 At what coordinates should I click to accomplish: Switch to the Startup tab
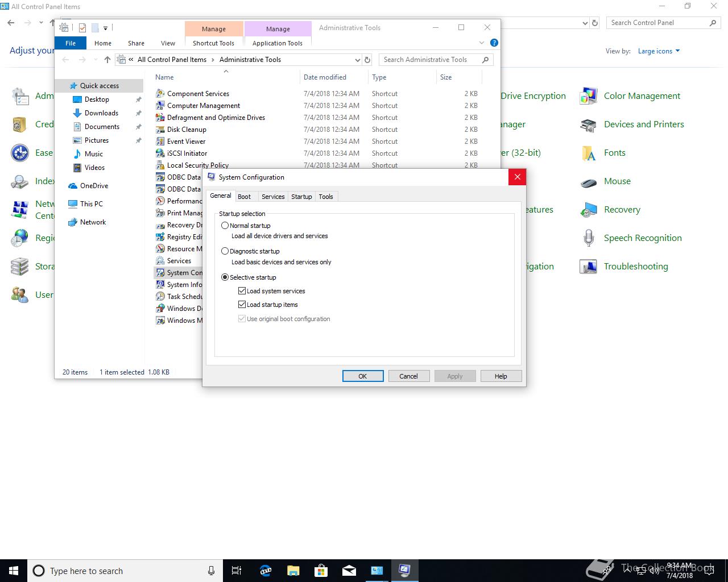click(x=301, y=197)
